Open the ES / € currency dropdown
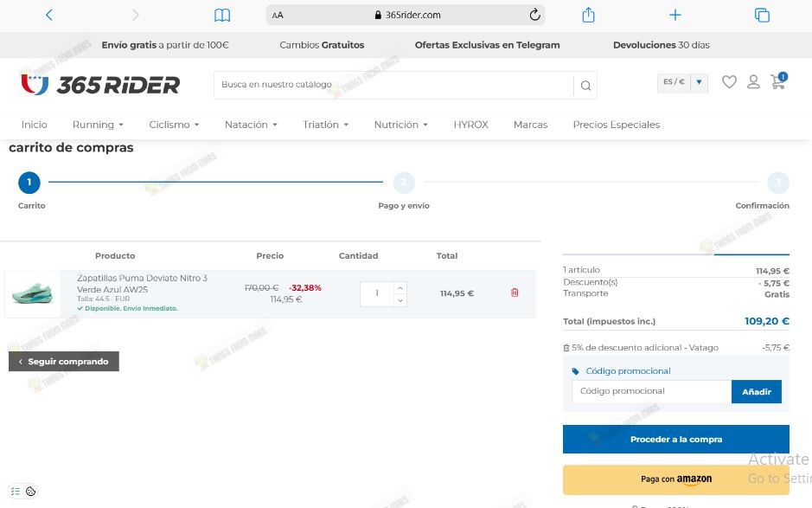Screen dimensions: 812x508 coord(682,81)
